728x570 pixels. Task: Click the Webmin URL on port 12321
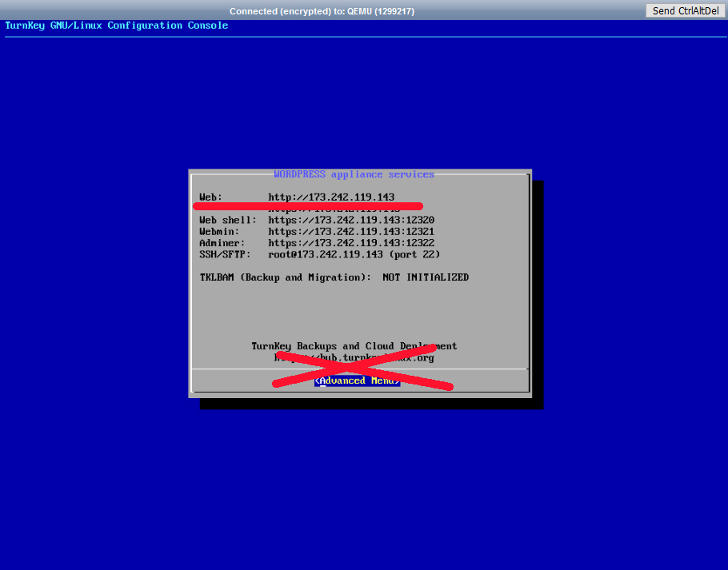point(351,231)
